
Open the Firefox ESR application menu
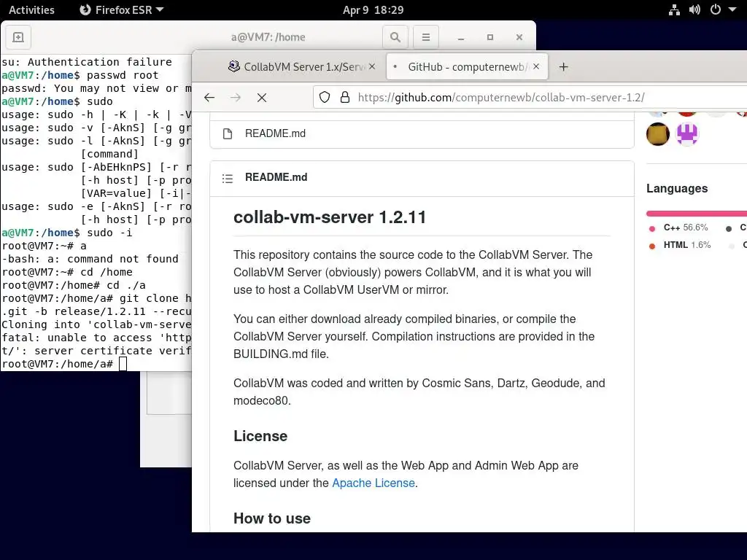click(x=122, y=10)
